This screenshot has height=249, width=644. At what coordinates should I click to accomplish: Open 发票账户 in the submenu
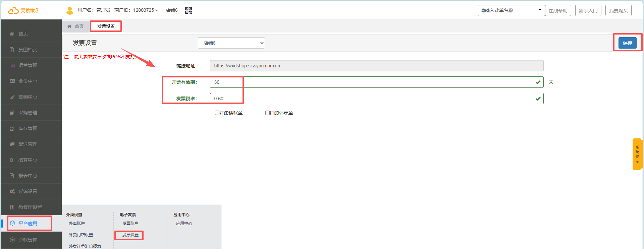(x=130, y=224)
